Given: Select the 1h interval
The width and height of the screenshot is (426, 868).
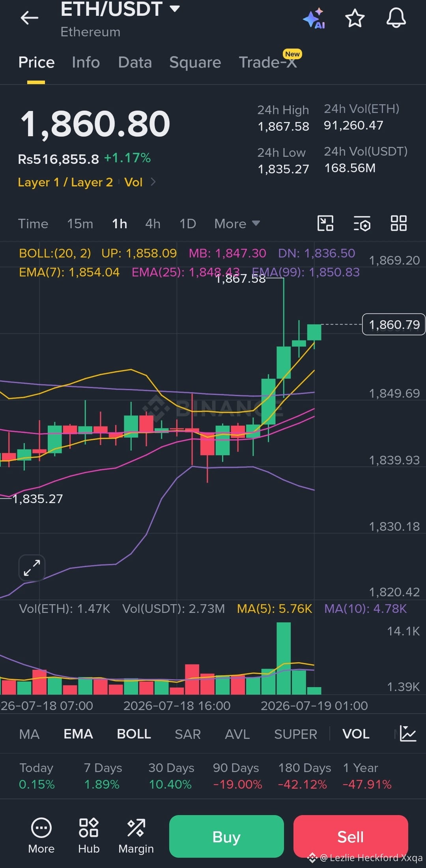Looking at the screenshot, I should tap(120, 224).
